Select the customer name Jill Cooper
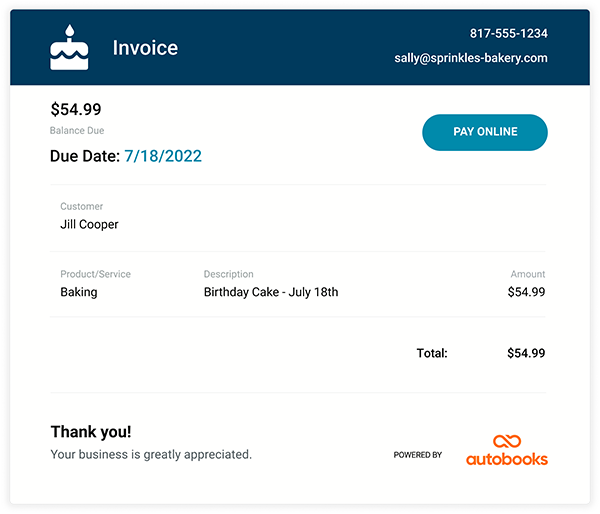Screen dimensions: 600x514 pos(89,225)
